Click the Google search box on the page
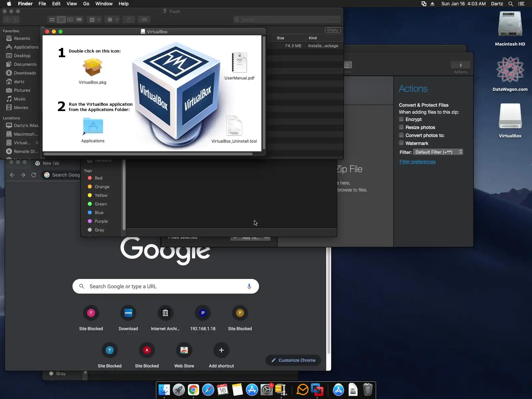 166,286
